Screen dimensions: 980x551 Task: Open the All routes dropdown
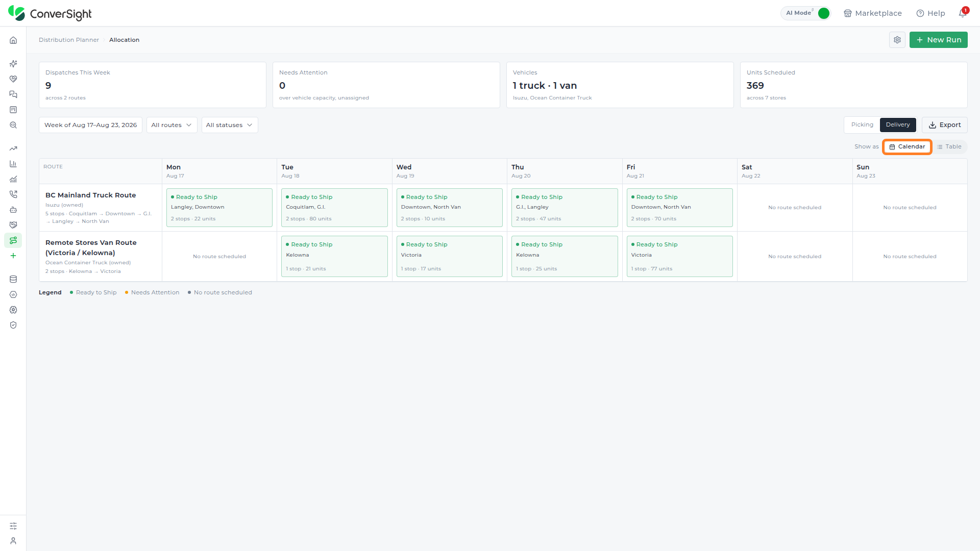point(171,125)
